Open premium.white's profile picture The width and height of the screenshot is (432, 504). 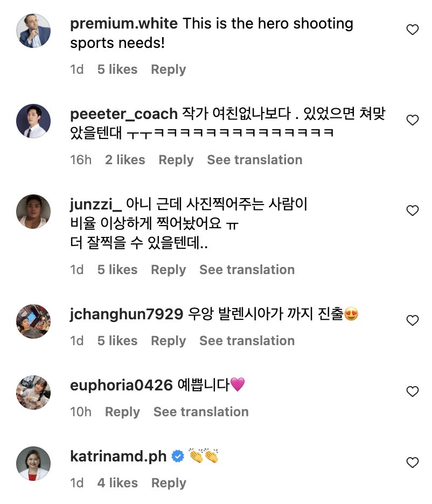(x=33, y=31)
